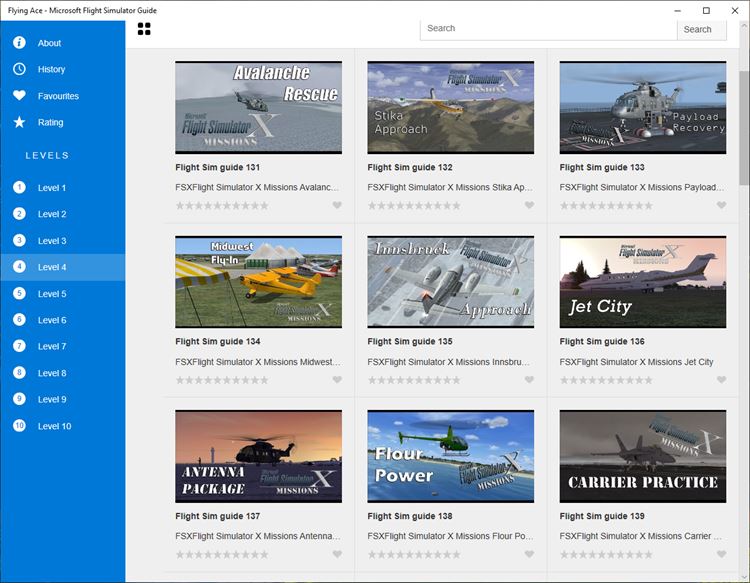Favourite Flight Sim guide 132 with heart

(529, 205)
